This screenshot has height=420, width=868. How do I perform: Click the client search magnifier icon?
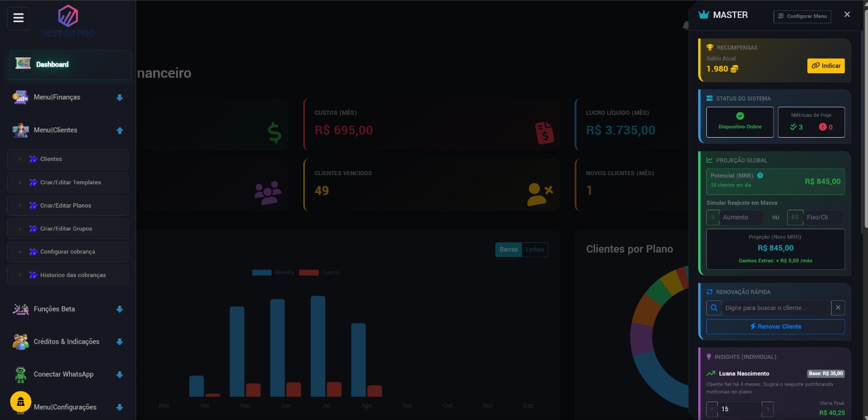714,308
